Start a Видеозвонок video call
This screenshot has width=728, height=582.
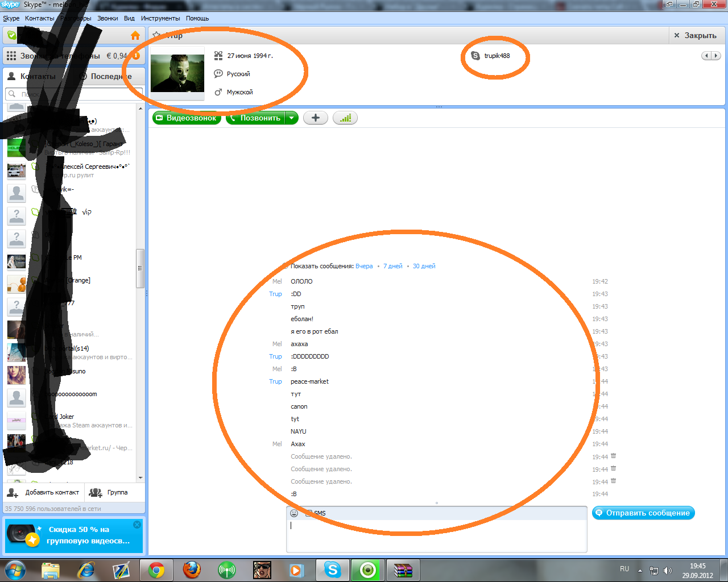pos(187,118)
